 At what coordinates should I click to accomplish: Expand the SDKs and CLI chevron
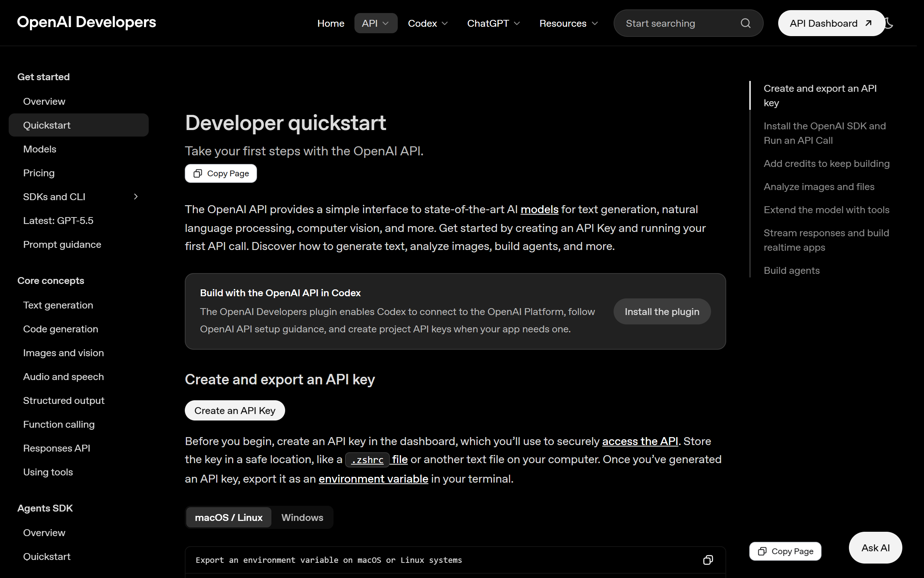pos(136,197)
